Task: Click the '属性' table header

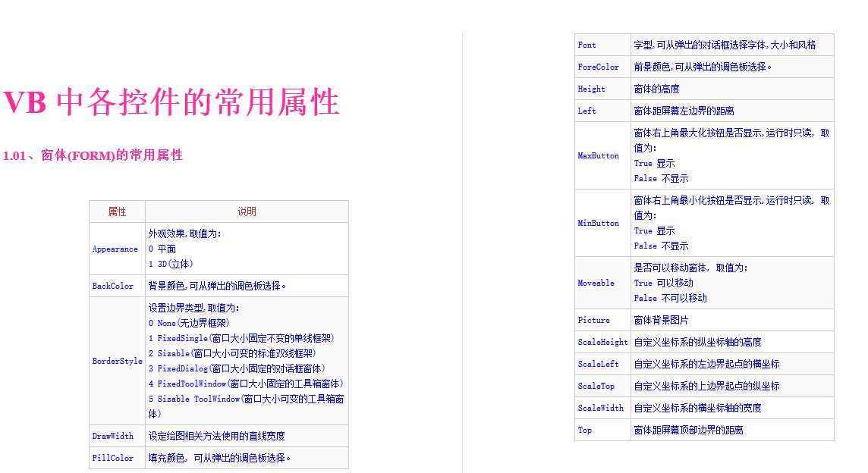Action: 117,211
